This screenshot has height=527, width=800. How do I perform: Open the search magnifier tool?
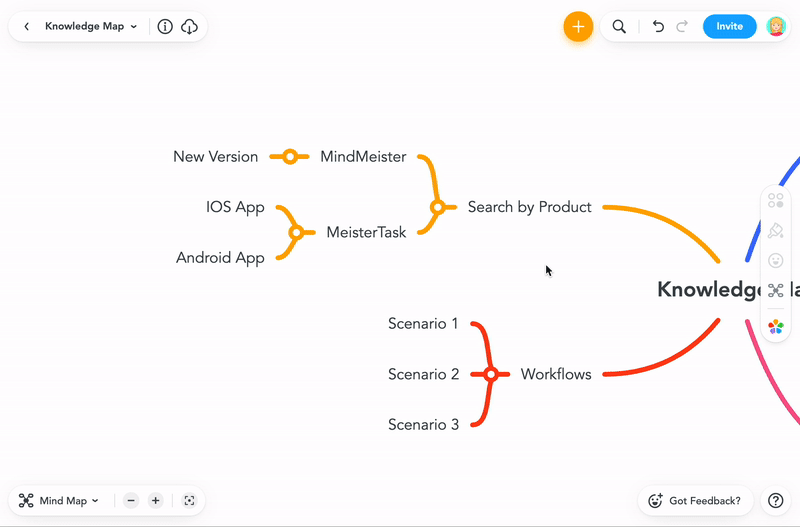(x=619, y=27)
